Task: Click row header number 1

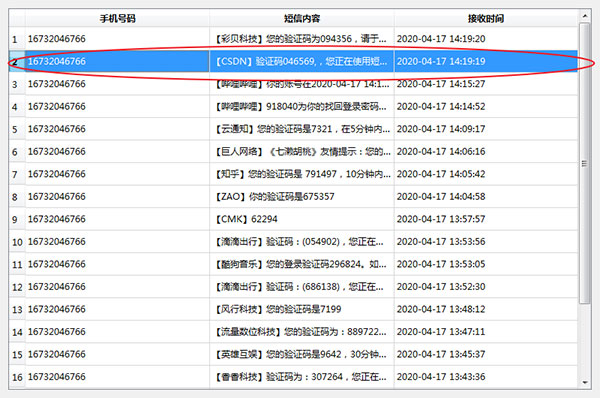Action: [17, 39]
